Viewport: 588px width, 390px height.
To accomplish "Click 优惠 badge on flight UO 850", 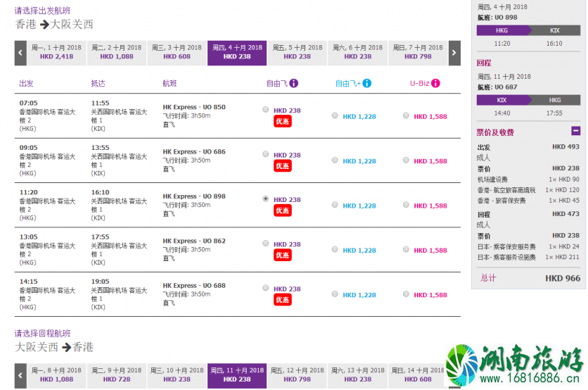I will click(x=282, y=121).
